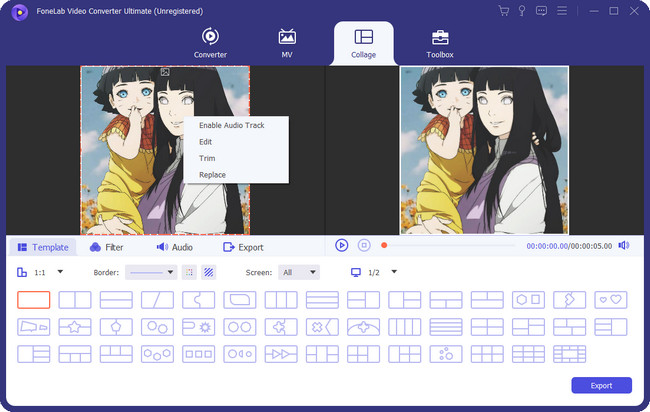Open the Toolbox tab

440,43
